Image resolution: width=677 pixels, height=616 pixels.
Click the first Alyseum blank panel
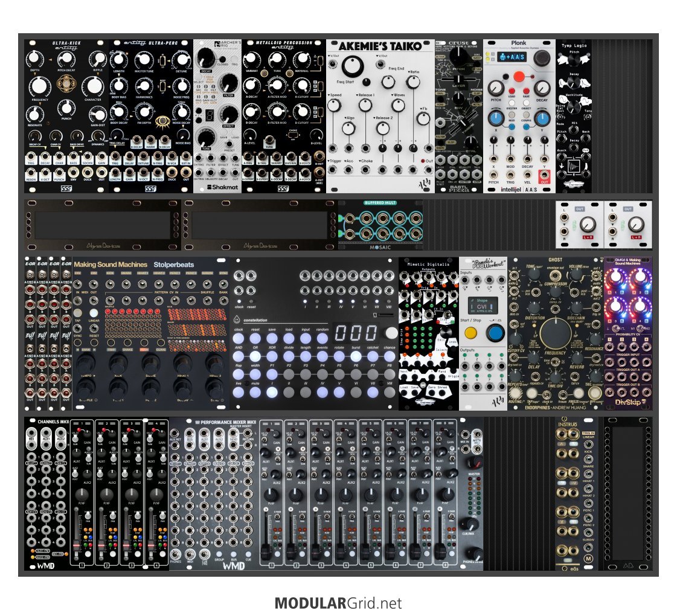[103, 225]
